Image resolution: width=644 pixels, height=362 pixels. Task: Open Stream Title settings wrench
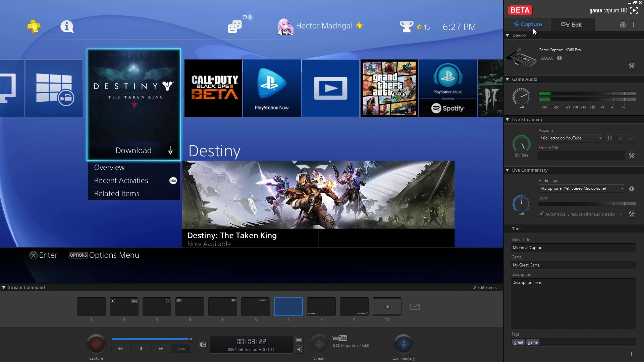coord(632,156)
